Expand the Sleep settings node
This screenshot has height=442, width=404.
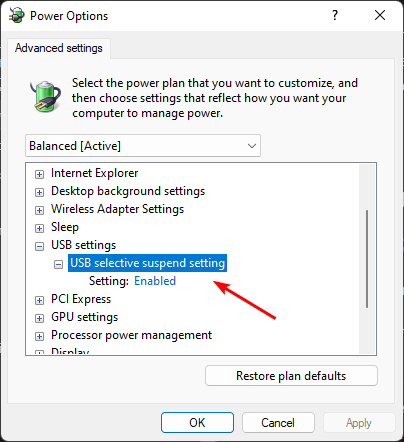pyautogui.click(x=39, y=228)
